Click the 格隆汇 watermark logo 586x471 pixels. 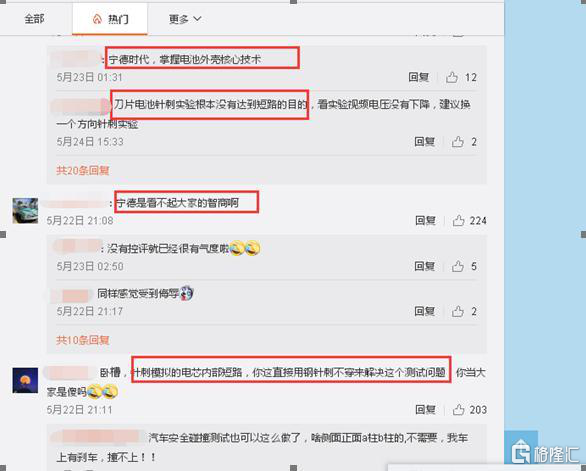pos(545,454)
